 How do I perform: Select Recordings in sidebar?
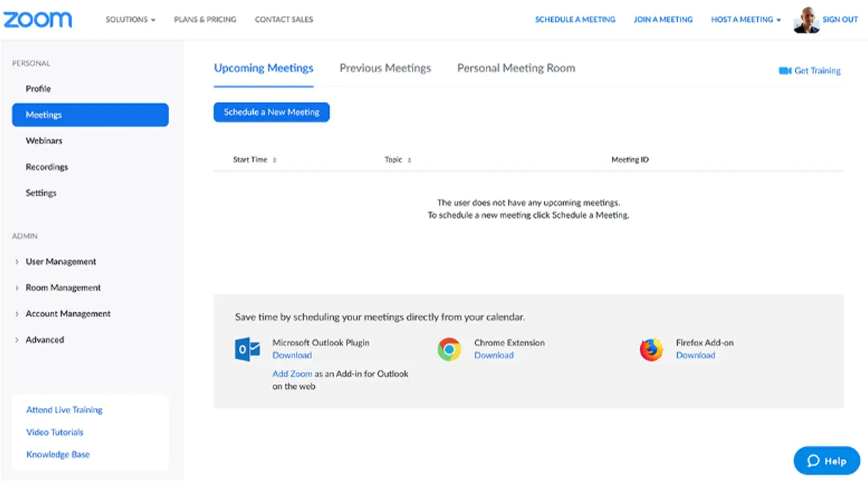47,166
